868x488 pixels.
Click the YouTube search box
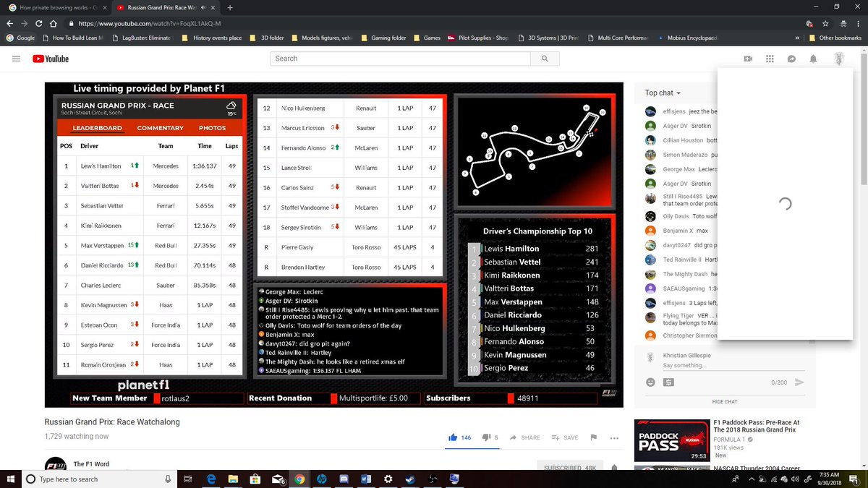(x=401, y=59)
